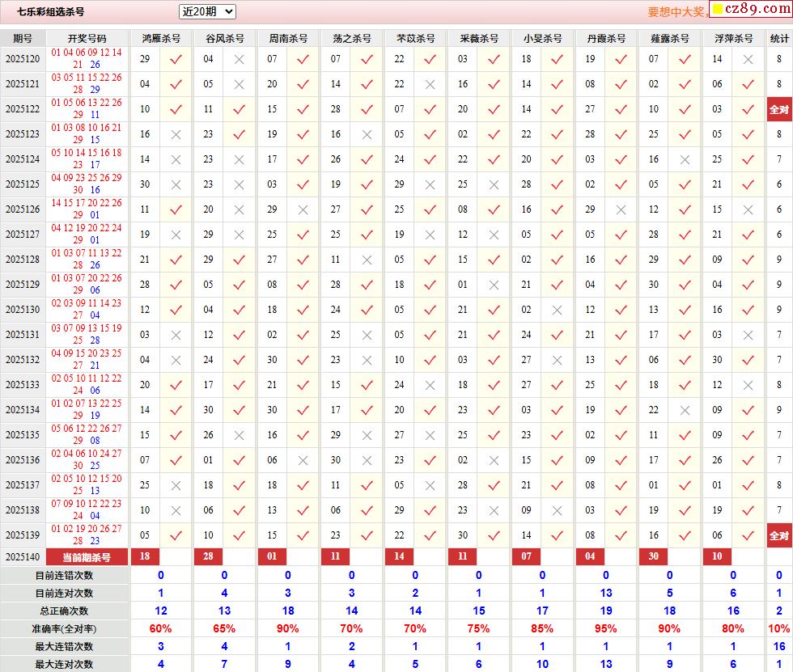Viewport: 793px width, 672px height.
Task: Click the 全对 badge in row 2025139
Action: [778, 535]
